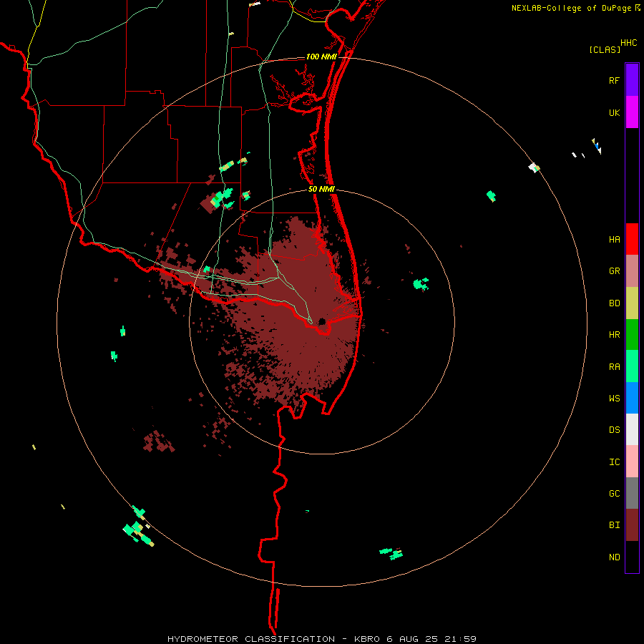644x644 pixels.
Task: Select the IC light-pink legend swatch
Action: (632, 462)
